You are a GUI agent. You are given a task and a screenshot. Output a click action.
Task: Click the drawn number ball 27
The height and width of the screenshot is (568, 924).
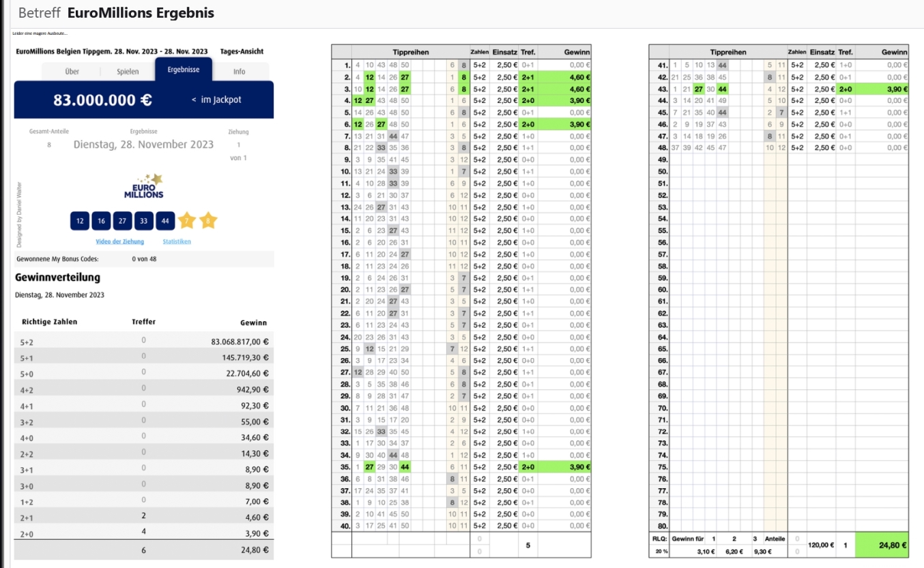tap(122, 221)
